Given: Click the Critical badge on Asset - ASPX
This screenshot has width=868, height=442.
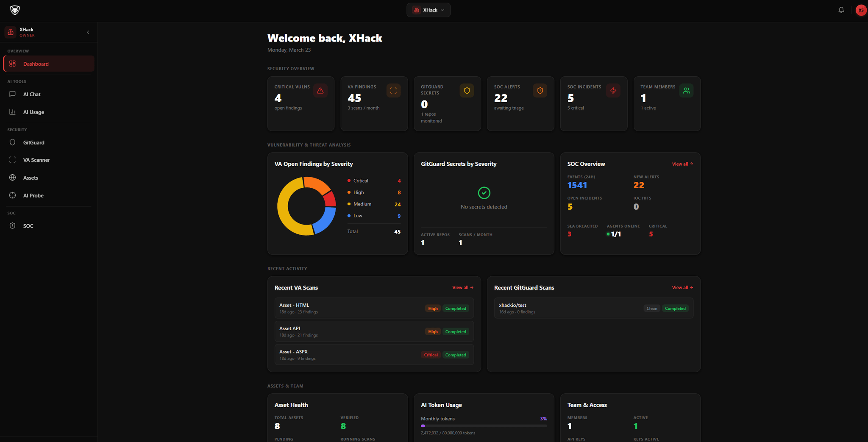Looking at the screenshot, I should click(431, 355).
